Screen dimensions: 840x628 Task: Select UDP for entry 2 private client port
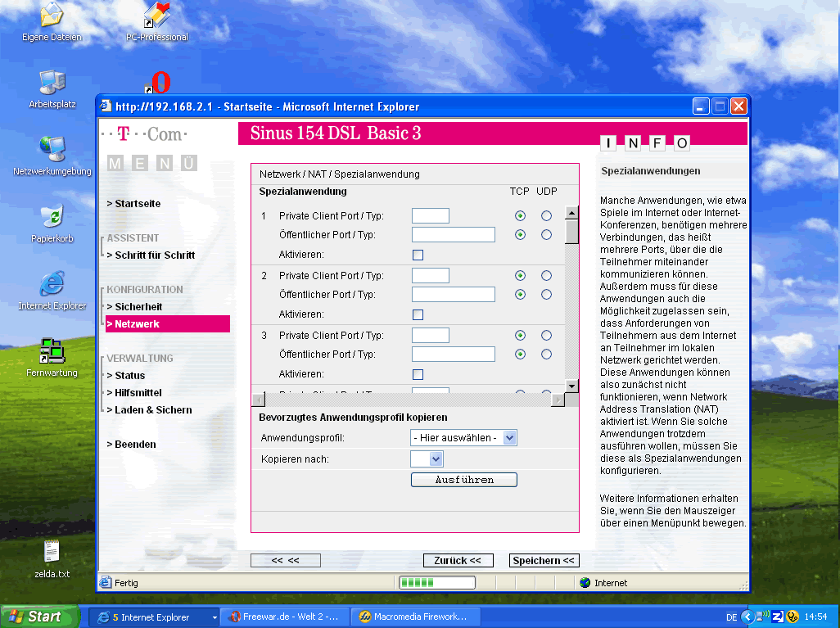(x=546, y=275)
